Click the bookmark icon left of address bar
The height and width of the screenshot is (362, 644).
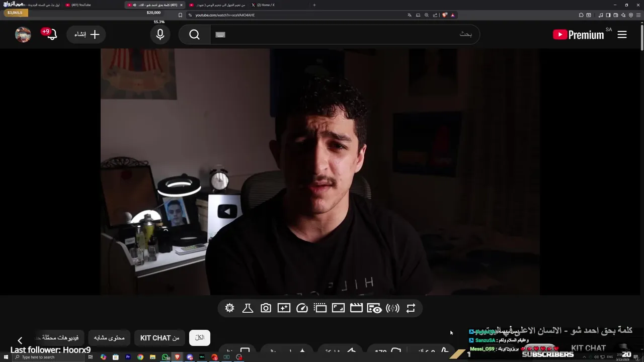click(180, 15)
